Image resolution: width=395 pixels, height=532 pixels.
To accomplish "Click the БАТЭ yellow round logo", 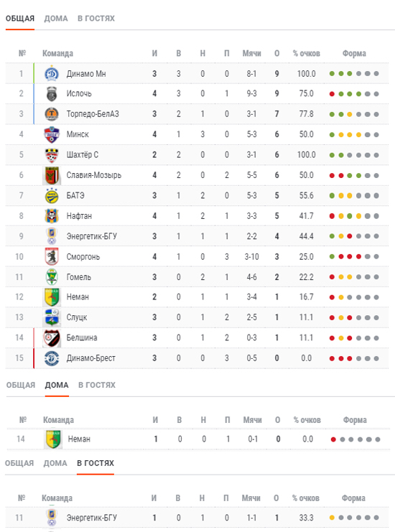I will pyautogui.click(x=52, y=195).
